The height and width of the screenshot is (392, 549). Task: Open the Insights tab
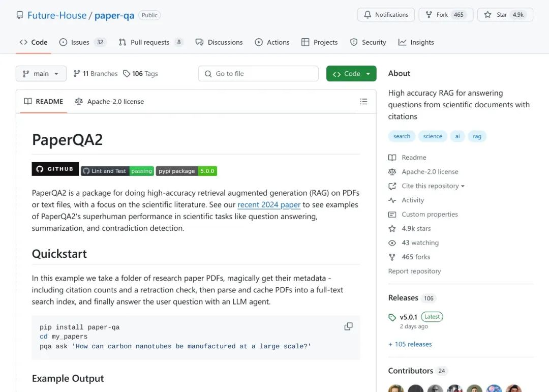coord(416,42)
